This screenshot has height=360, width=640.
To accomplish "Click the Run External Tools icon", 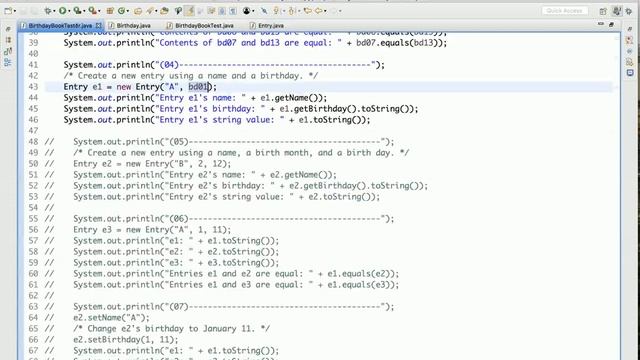I will click(93, 11).
